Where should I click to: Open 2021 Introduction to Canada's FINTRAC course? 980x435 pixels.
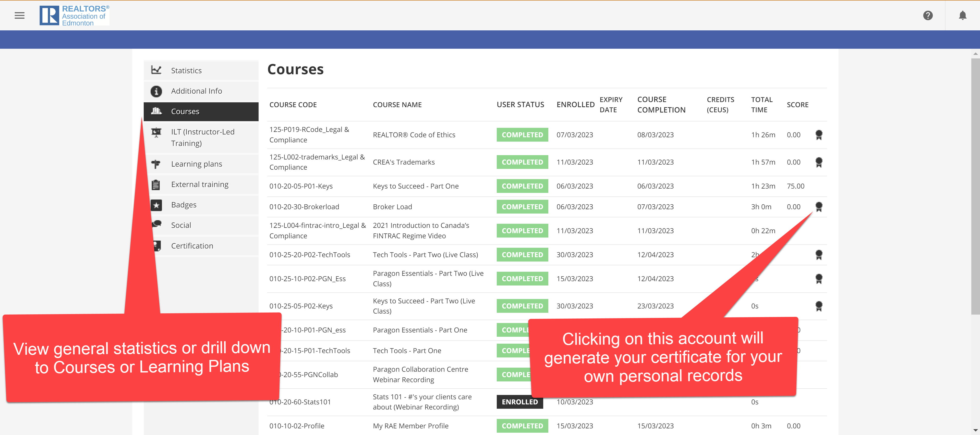click(421, 230)
